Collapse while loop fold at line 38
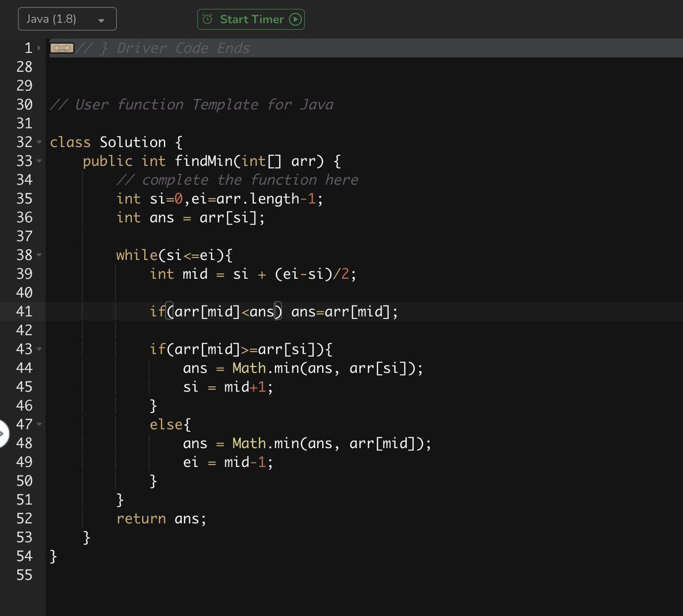This screenshot has width=683, height=616. [x=39, y=255]
